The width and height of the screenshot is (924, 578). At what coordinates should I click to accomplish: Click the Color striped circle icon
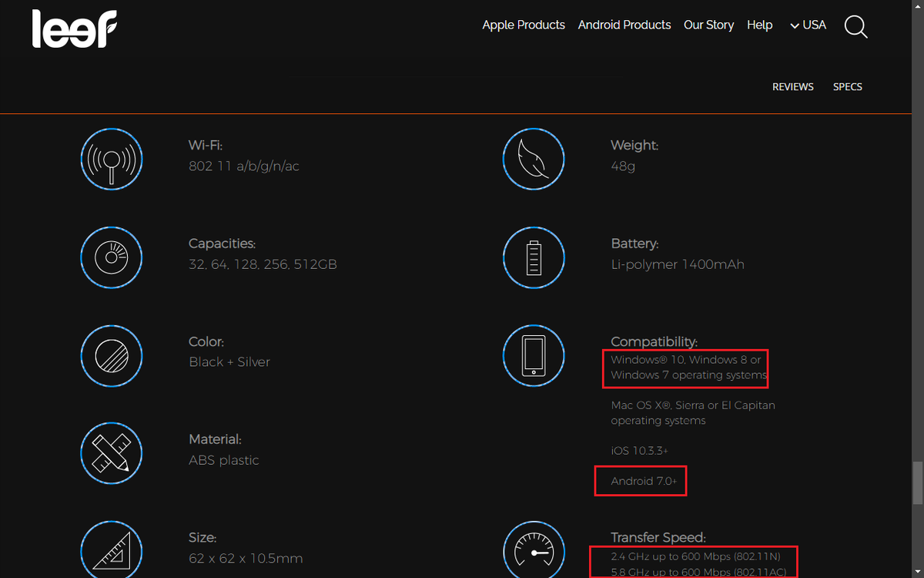click(112, 356)
